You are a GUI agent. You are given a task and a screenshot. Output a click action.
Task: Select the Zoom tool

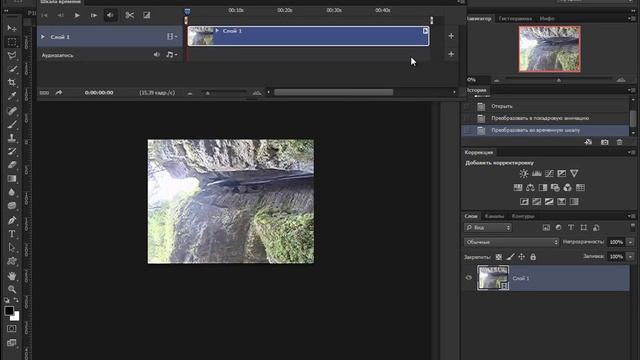12,289
